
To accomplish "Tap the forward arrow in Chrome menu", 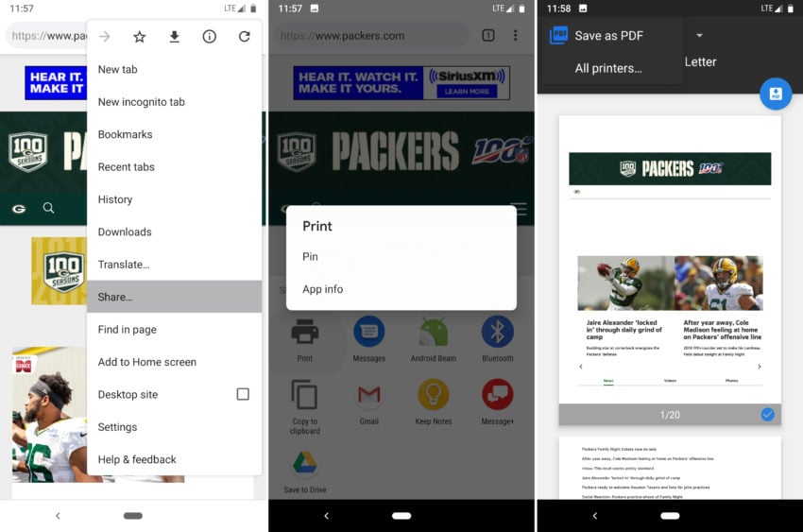I will tap(105, 36).
